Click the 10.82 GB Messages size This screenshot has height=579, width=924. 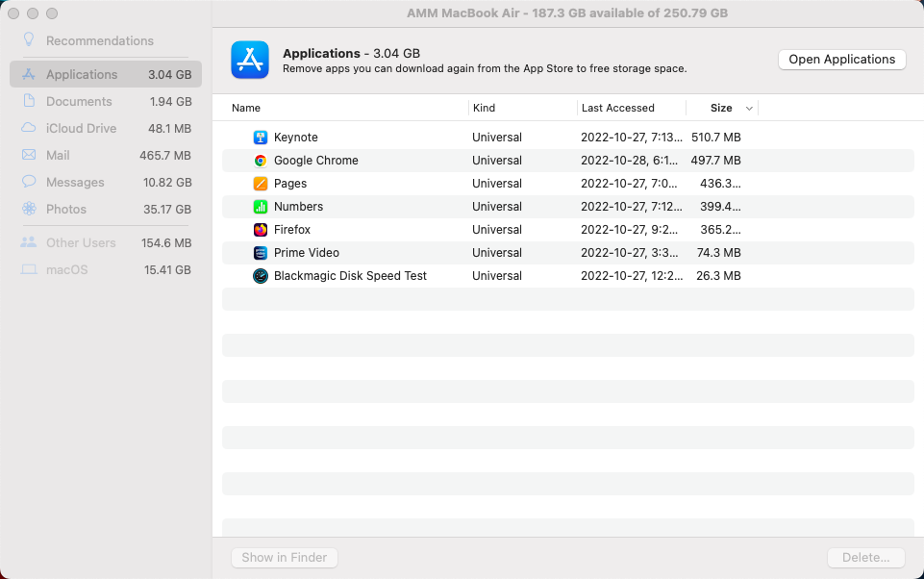(167, 182)
